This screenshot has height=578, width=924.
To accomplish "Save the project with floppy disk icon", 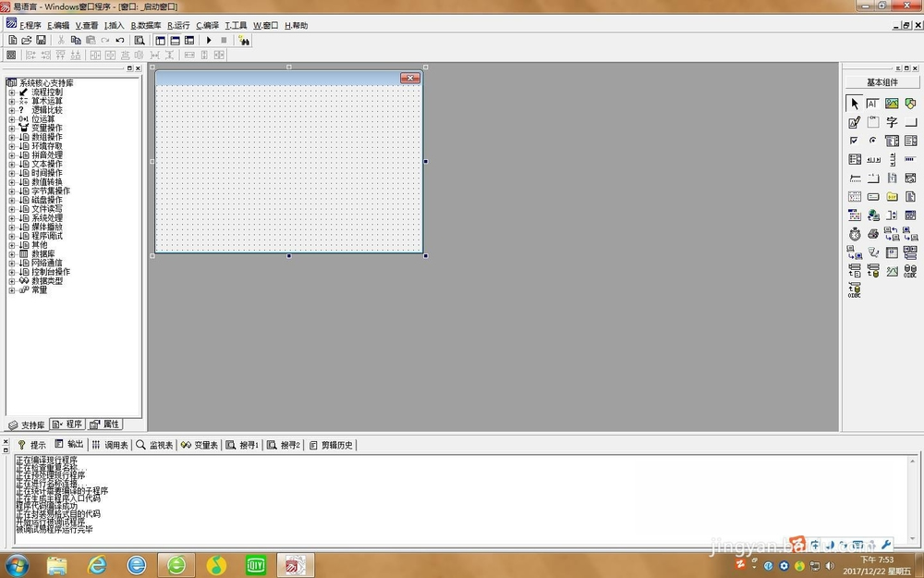I will point(42,40).
